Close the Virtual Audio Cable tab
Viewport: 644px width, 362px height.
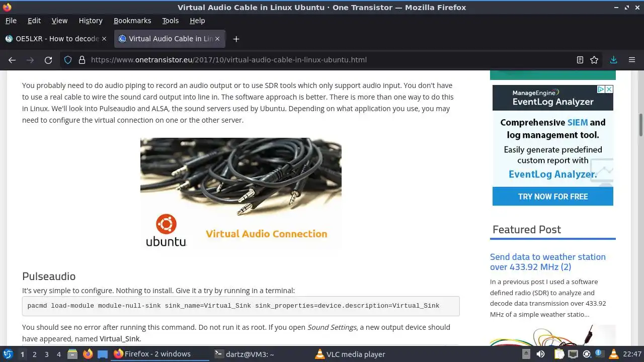click(x=217, y=39)
